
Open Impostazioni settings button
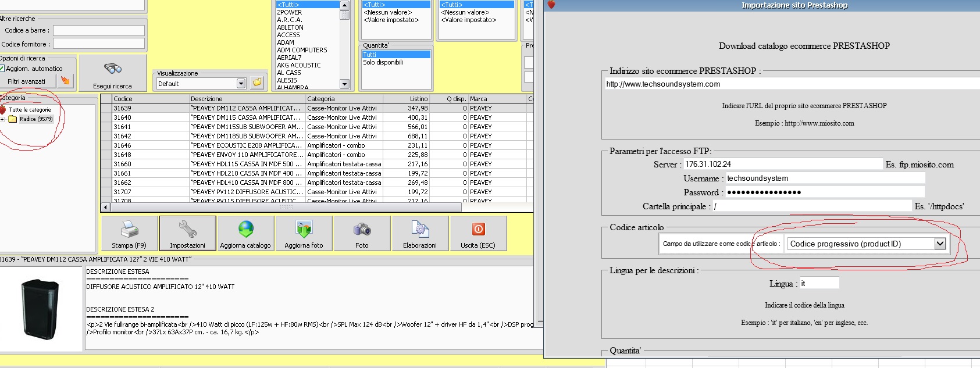tap(187, 233)
